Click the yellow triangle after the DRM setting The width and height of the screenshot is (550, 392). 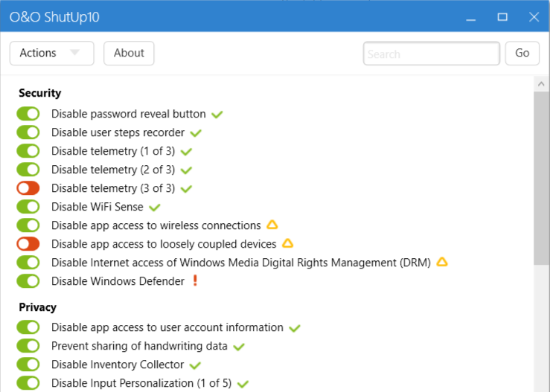click(x=442, y=262)
